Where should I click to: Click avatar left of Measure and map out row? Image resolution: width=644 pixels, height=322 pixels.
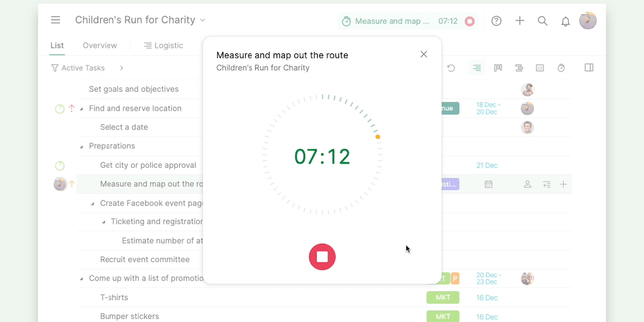(60, 184)
